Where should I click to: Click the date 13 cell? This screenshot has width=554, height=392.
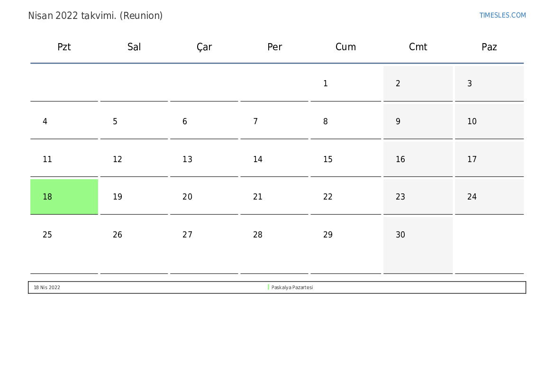click(x=204, y=159)
